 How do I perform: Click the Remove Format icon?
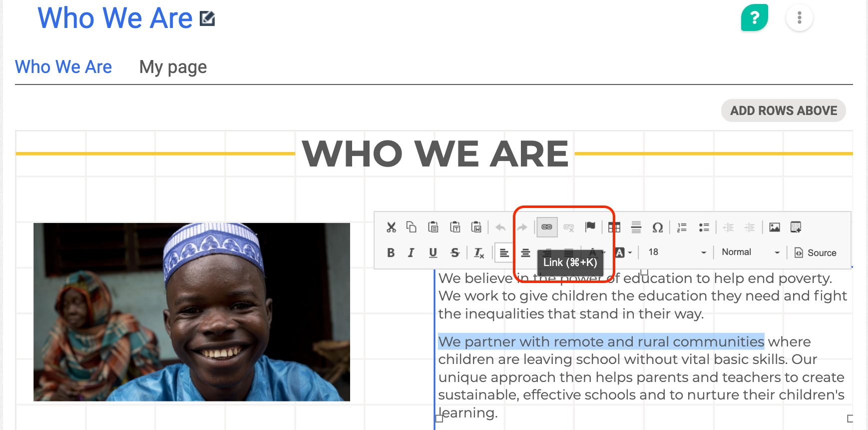479,253
